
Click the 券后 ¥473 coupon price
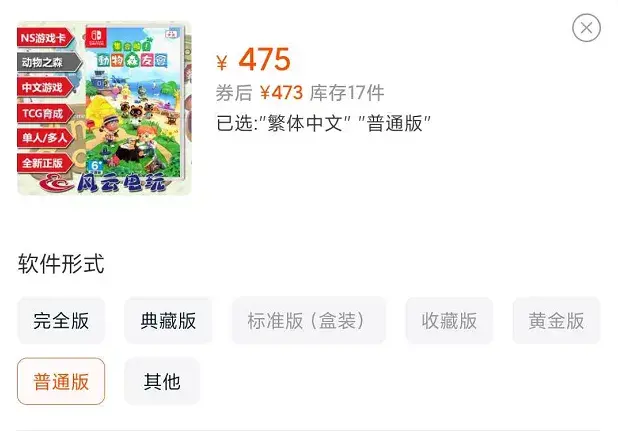[x=259, y=93]
